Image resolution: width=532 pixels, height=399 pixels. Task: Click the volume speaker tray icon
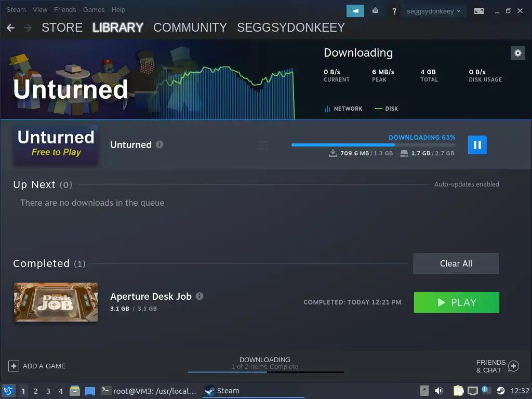(x=439, y=391)
